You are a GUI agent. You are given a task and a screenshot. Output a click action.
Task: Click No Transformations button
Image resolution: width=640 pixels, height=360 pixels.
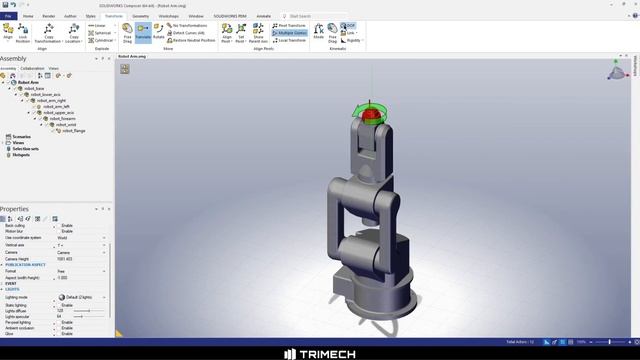187,25
